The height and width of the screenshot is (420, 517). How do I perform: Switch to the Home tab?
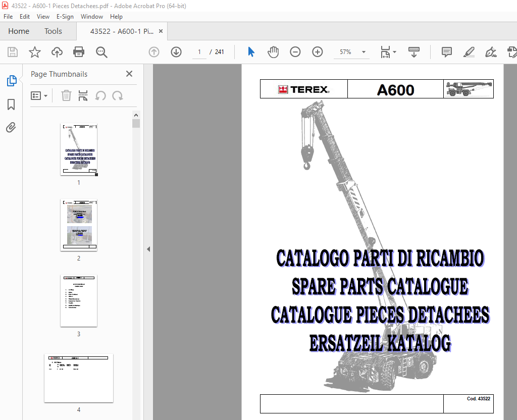point(19,31)
